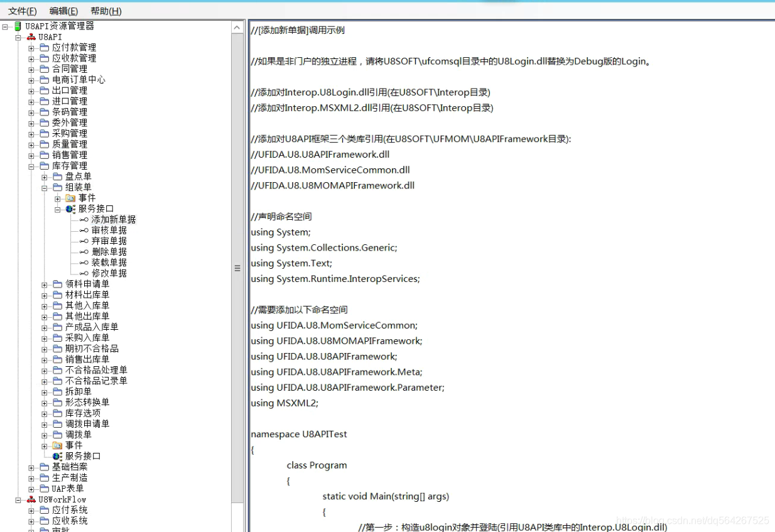Click the folder icon beside 材料出库单
The height and width of the screenshot is (532, 775).
pos(57,295)
